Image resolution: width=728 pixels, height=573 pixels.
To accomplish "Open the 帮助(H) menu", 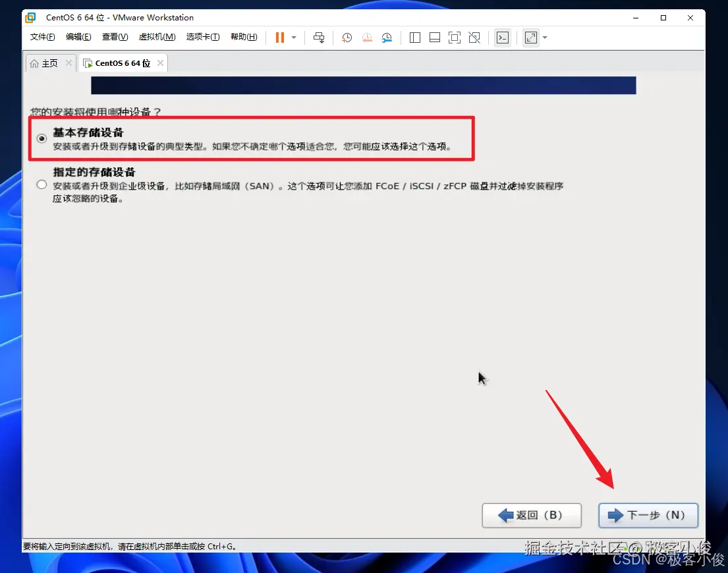I will [244, 37].
